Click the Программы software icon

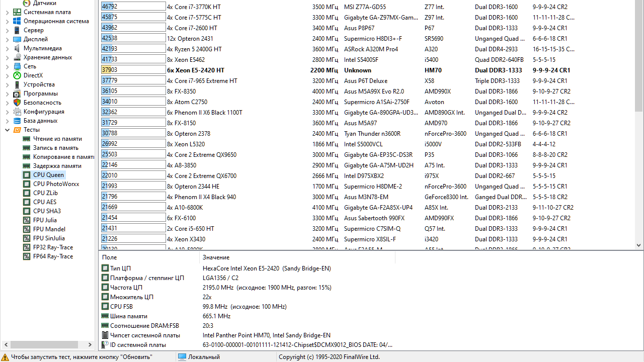tap(17, 94)
